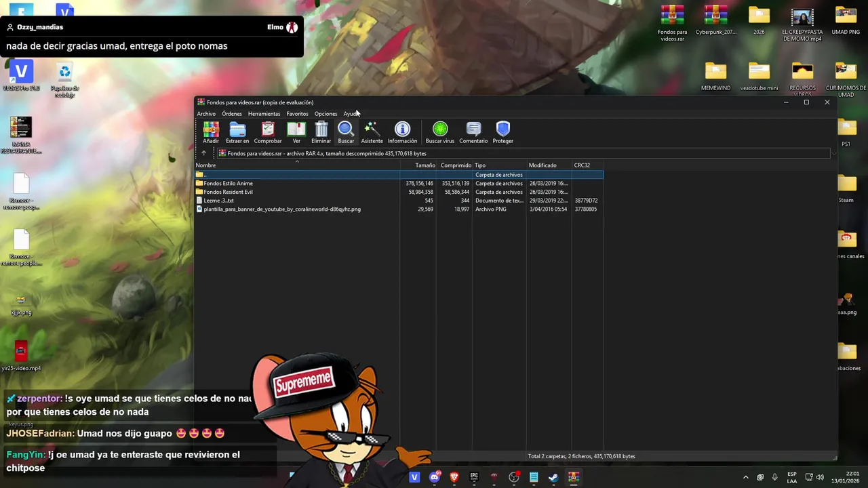Click Fondos para videos.rar desktop icon
Image resolution: width=868 pixels, height=488 pixels.
click(672, 24)
